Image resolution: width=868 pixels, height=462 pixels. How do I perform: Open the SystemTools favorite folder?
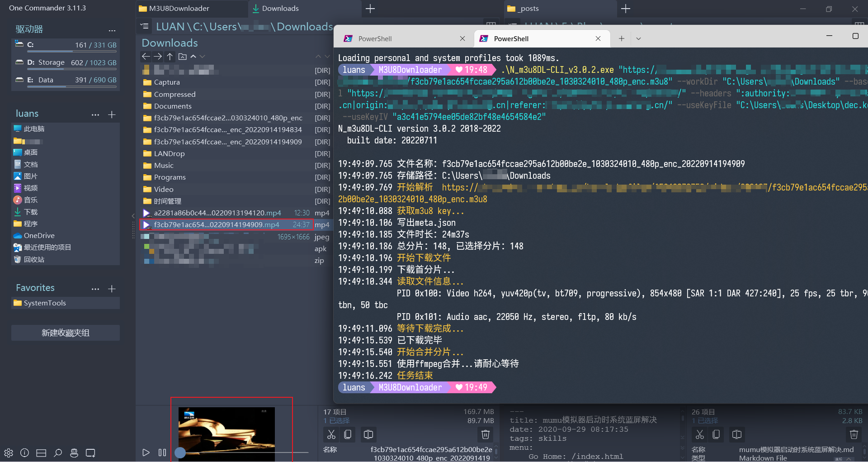point(45,303)
